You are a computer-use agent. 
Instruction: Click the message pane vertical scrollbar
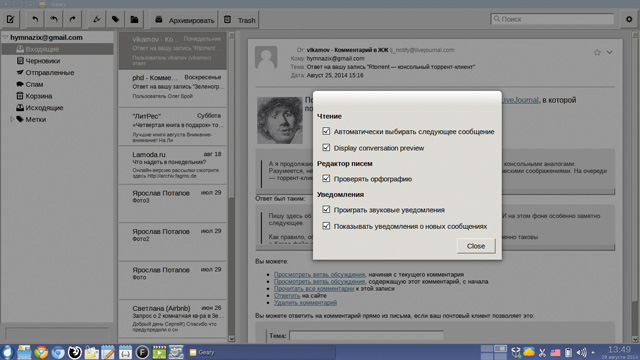pos(635,187)
